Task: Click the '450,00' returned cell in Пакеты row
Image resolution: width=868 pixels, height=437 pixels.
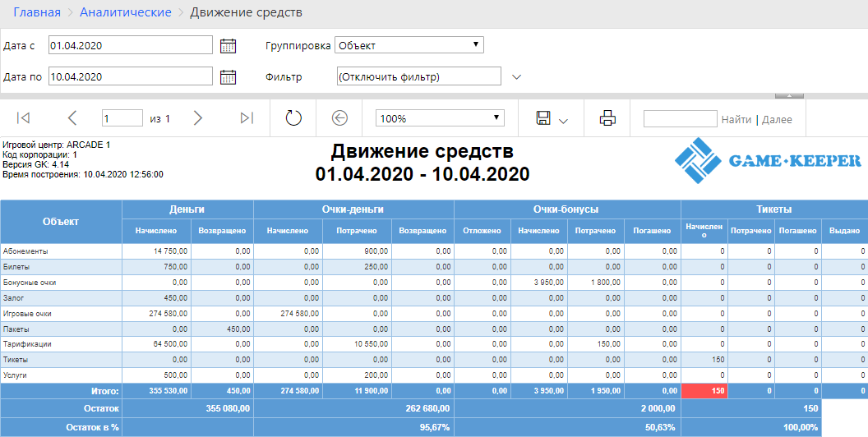Action: [222, 329]
